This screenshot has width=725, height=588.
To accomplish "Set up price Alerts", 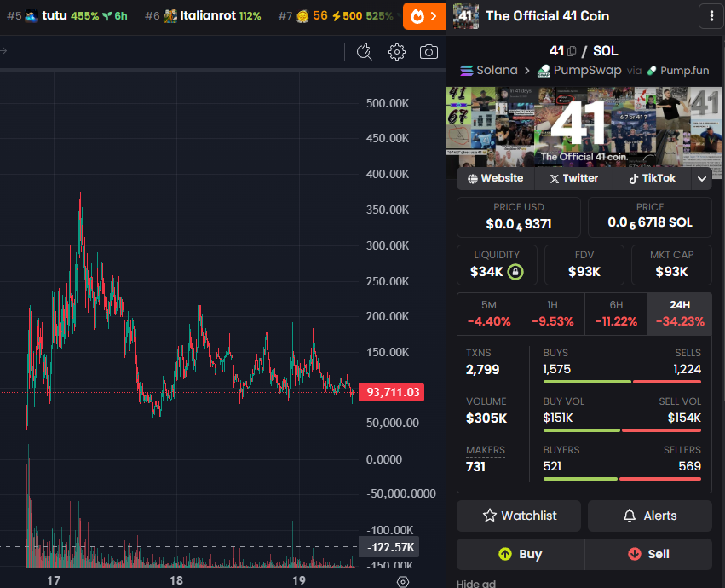I will [650, 516].
